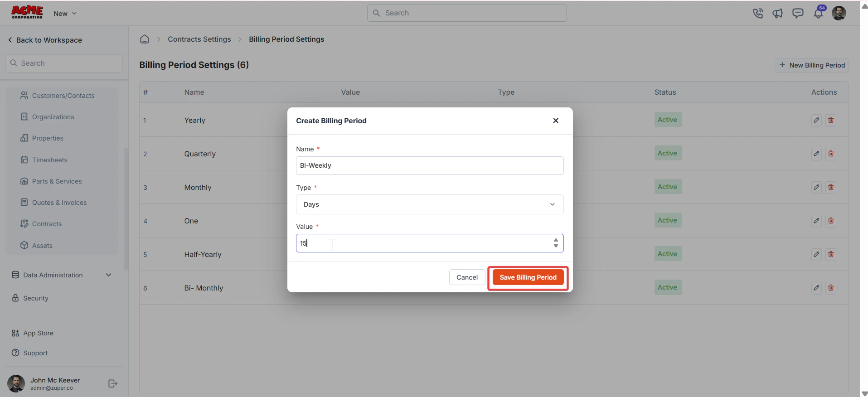Open the chat messages icon
The width and height of the screenshot is (868, 397).
coord(798,14)
